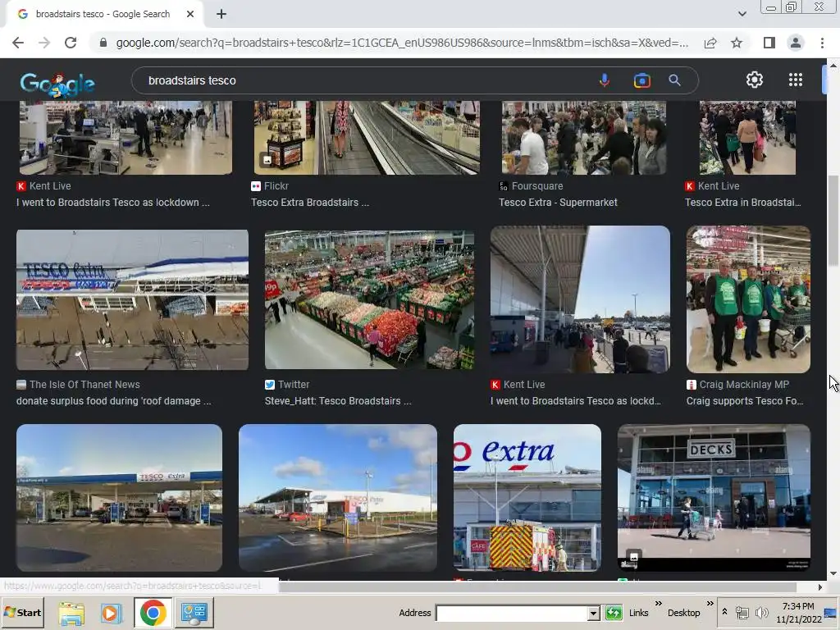Click the browser forward arrow

(x=44, y=43)
